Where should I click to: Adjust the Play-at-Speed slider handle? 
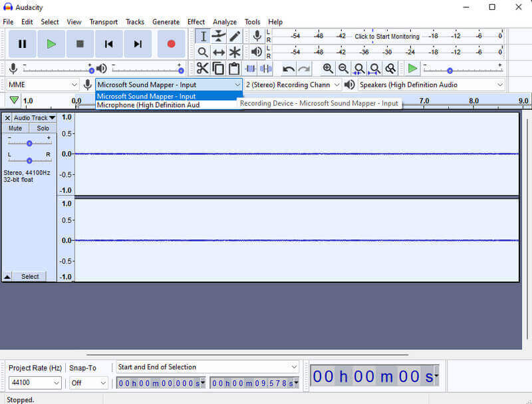tap(450, 71)
